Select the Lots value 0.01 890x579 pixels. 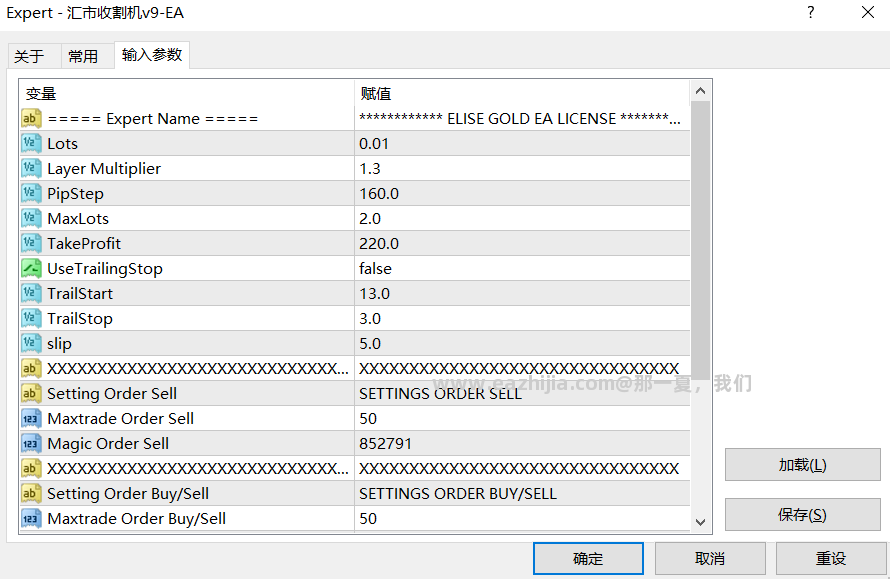[374, 144]
